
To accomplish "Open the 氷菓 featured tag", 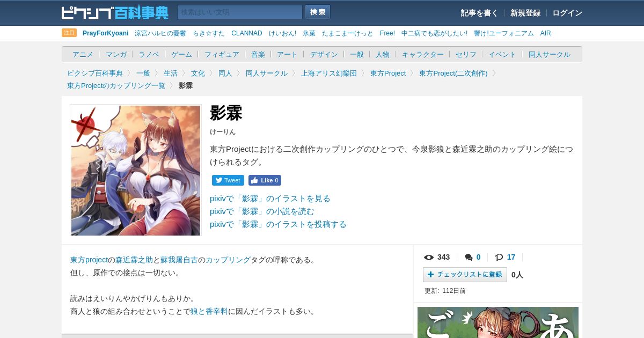I will coord(309,33).
